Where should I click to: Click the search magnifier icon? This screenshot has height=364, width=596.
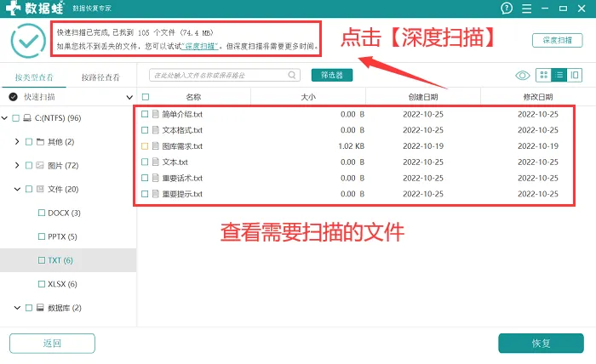click(291, 75)
